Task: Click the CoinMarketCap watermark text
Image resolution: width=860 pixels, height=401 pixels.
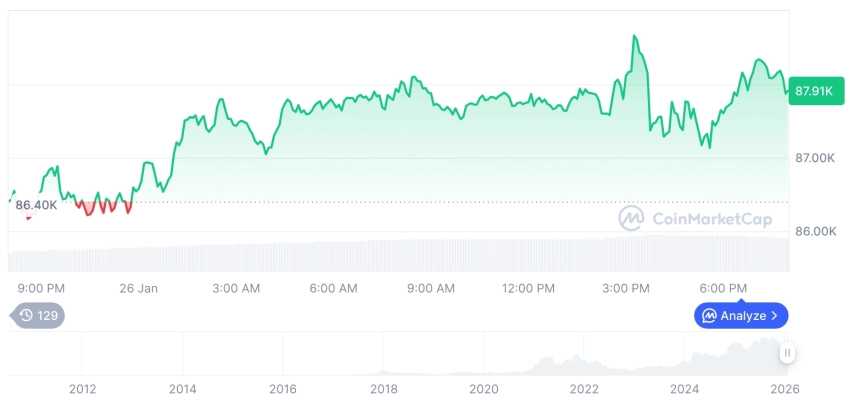Action: [x=711, y=219]
